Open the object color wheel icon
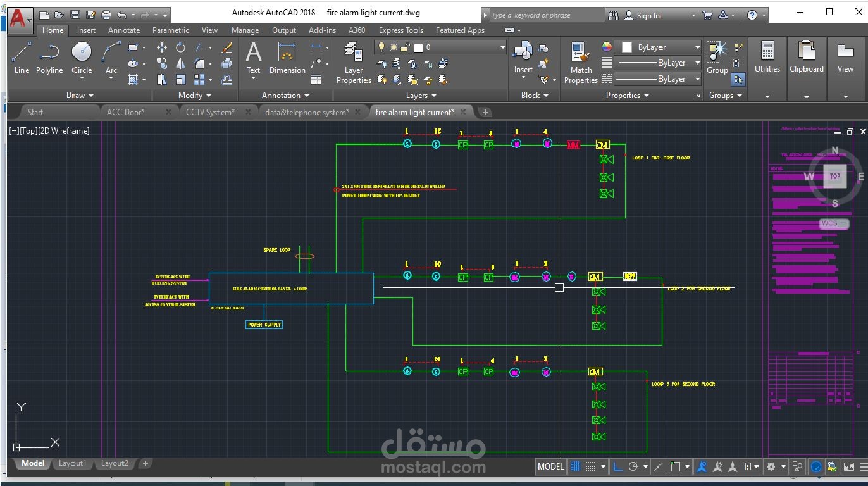The image size is (868, 486). tap(606, 47)
